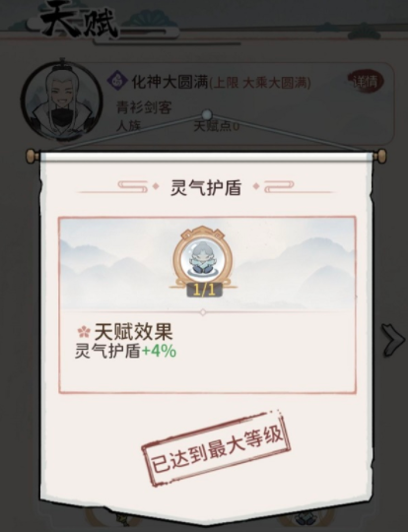Click the 化神大圆满 realm label
This screenshot has height=532, width=408.
coord(170,82)
